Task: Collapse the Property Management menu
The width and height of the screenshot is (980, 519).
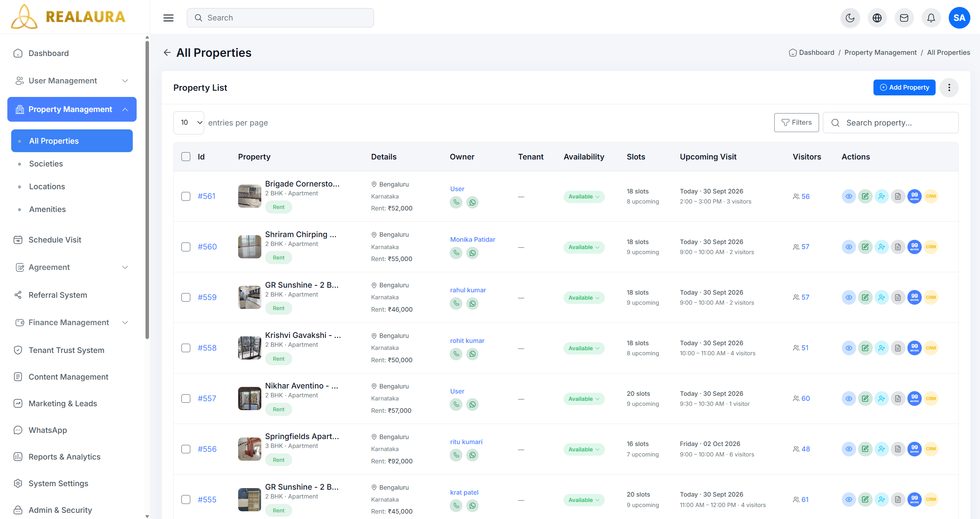Action: (x=72, y=109)
